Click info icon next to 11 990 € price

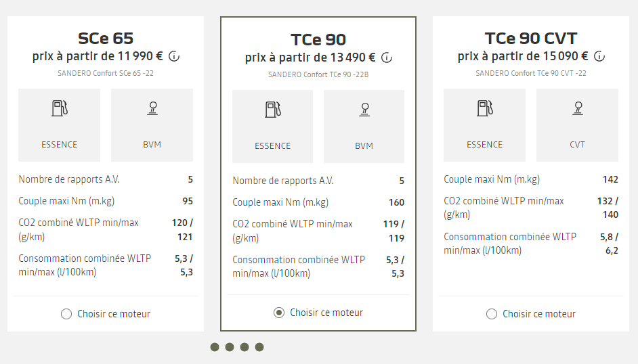174,56
